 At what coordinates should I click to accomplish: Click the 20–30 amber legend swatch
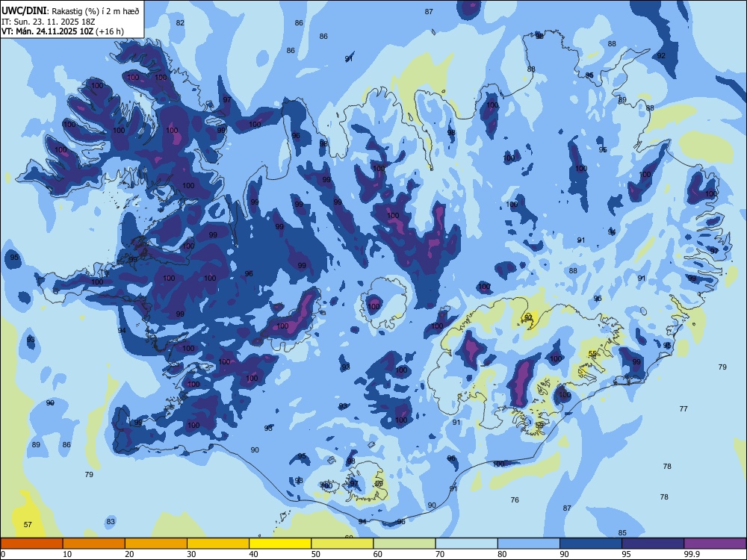coord(156,544)
